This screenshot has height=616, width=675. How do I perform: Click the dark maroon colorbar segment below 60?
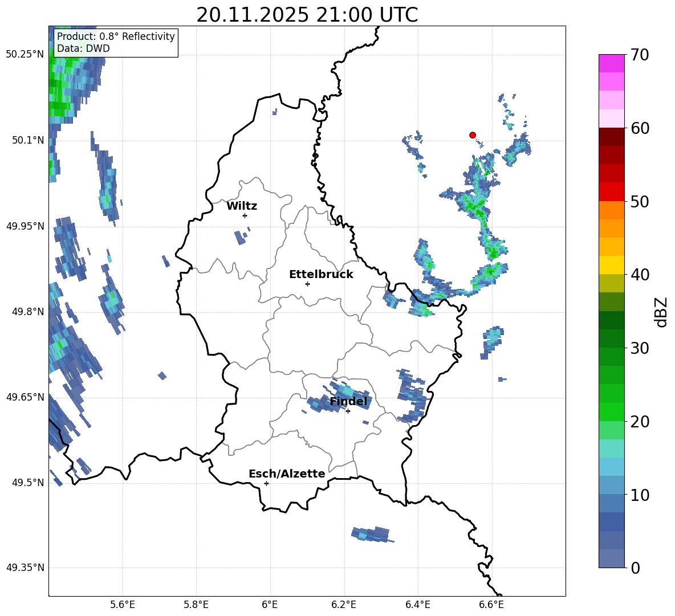(x=612, y=137)
